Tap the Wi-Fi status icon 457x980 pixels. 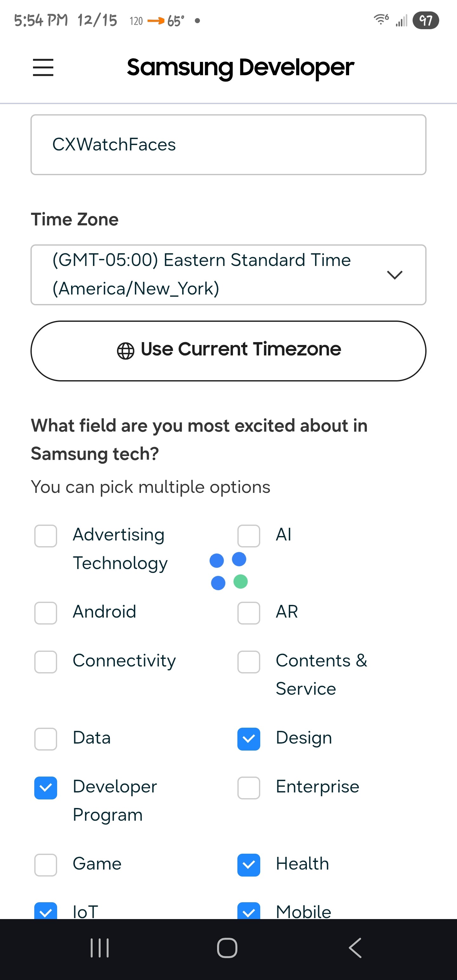[x=381, y=19]
